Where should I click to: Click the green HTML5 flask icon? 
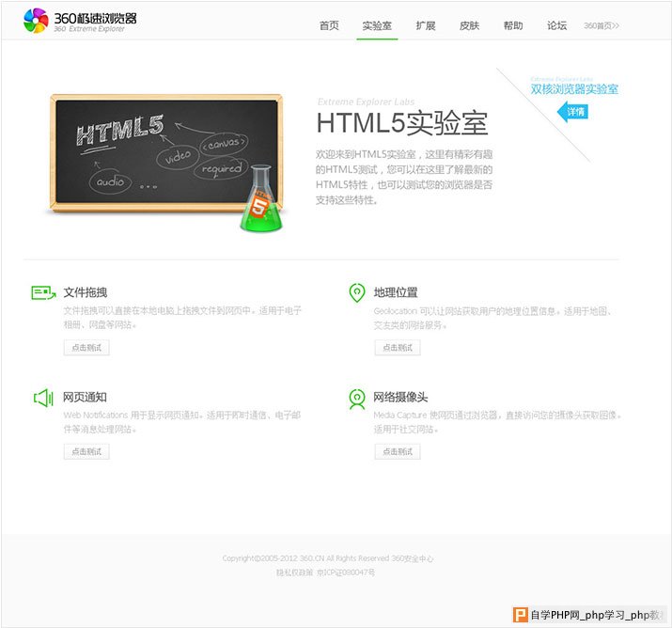pos(261,198)
